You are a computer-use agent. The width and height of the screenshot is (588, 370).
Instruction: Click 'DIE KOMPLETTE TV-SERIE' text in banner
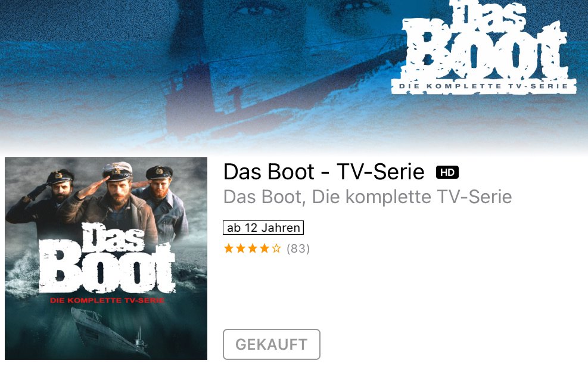(483, 86)
